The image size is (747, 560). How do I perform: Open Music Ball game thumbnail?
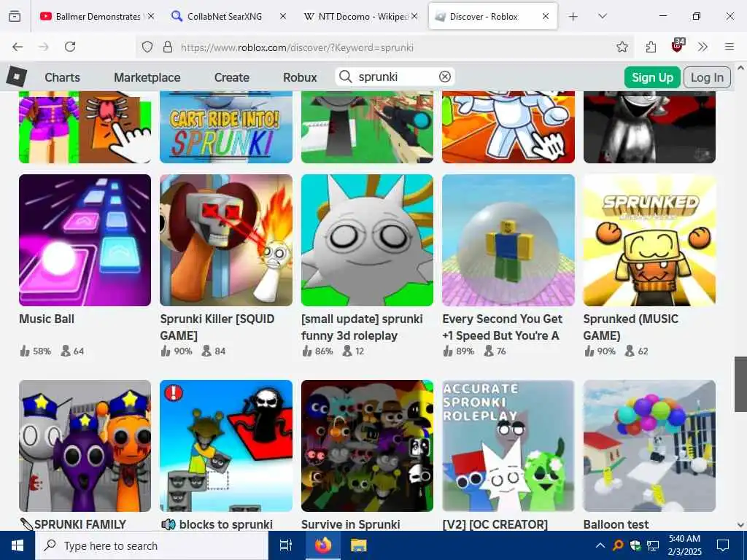[x=85, y=240]
